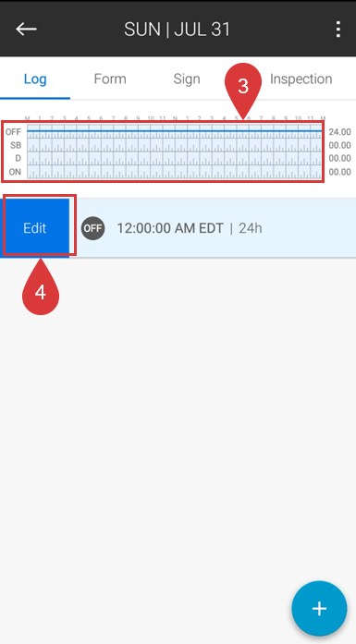Tap the ON row label on the graph
Viewport: 356px width, 644px height.
pos(15,172)
